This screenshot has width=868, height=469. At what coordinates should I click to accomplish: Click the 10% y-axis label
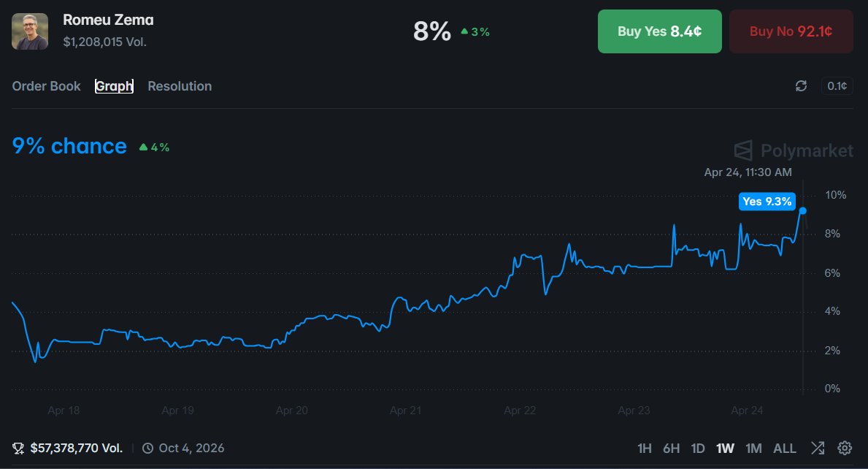click(835, 195)
